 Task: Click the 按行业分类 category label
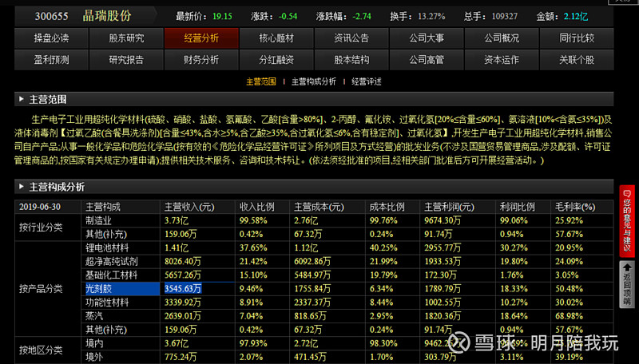point(41,227)
